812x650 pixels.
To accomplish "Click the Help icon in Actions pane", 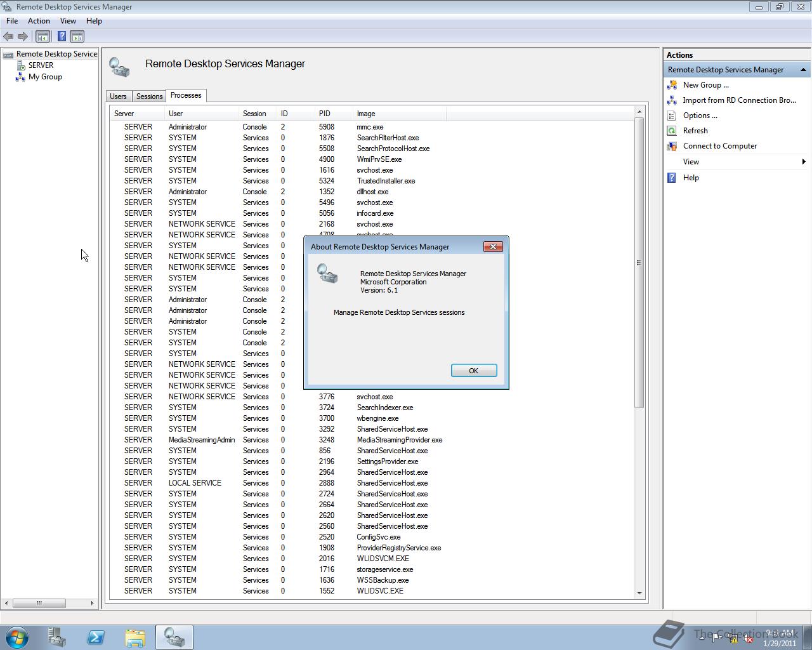I will point(672,177).
